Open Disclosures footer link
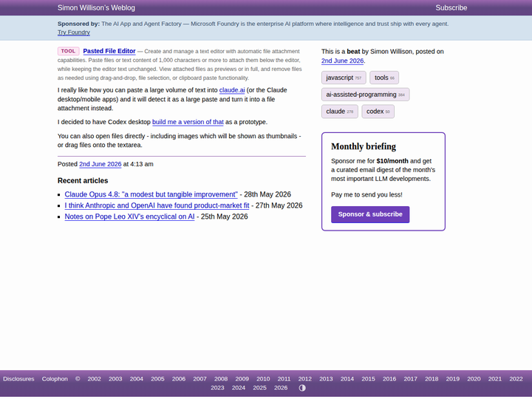This screenshot has width=532, height=399. coord(18,378)
